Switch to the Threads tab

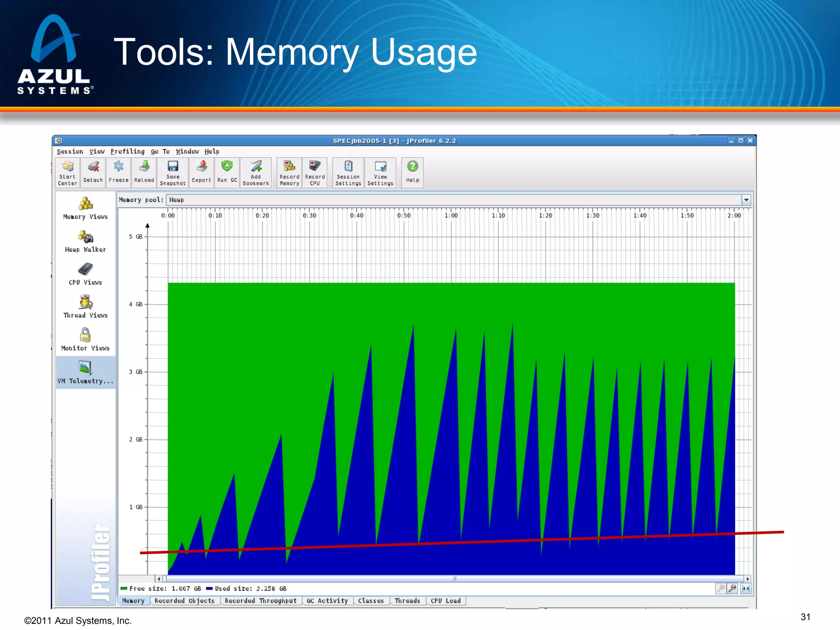tap(407, 600)
